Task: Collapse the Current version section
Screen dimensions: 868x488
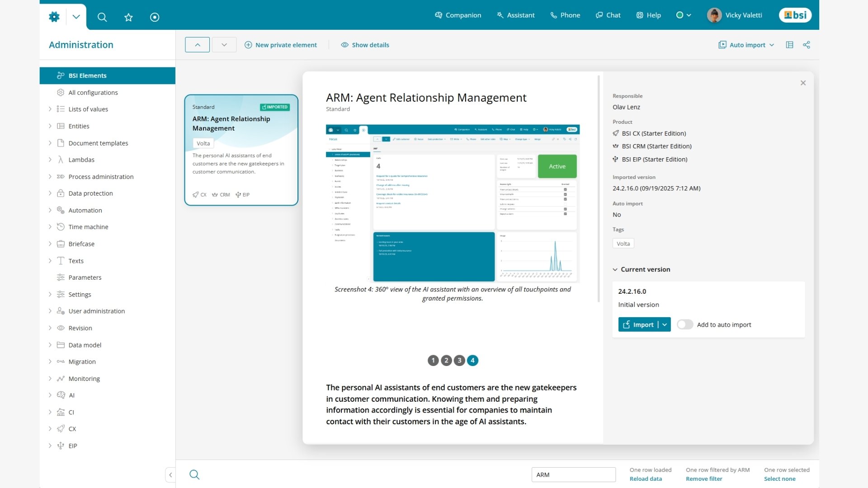Action: [x=615, y=269]
